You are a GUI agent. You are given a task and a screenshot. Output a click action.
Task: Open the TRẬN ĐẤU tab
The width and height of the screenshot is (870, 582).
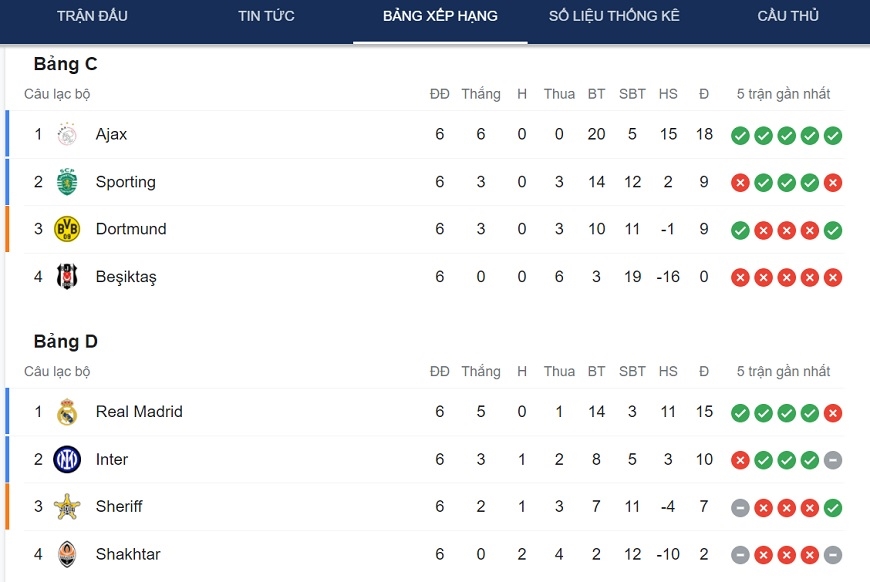point(92,16)
